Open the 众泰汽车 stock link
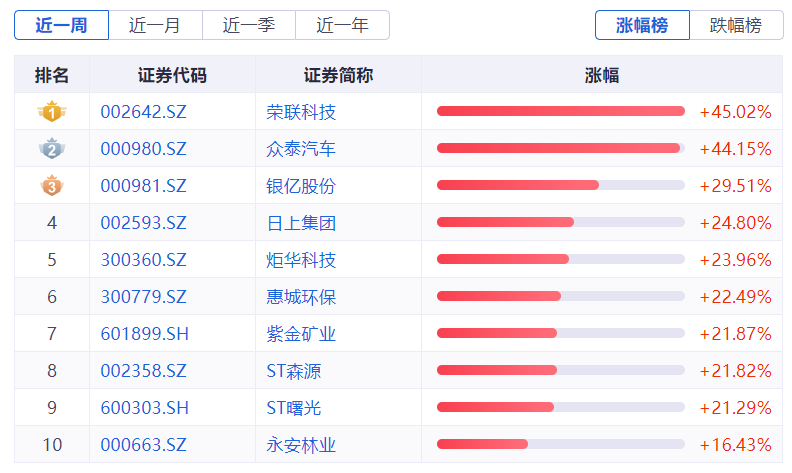The height and width of the screenshot is (473, 792). [x=301, y=149]
